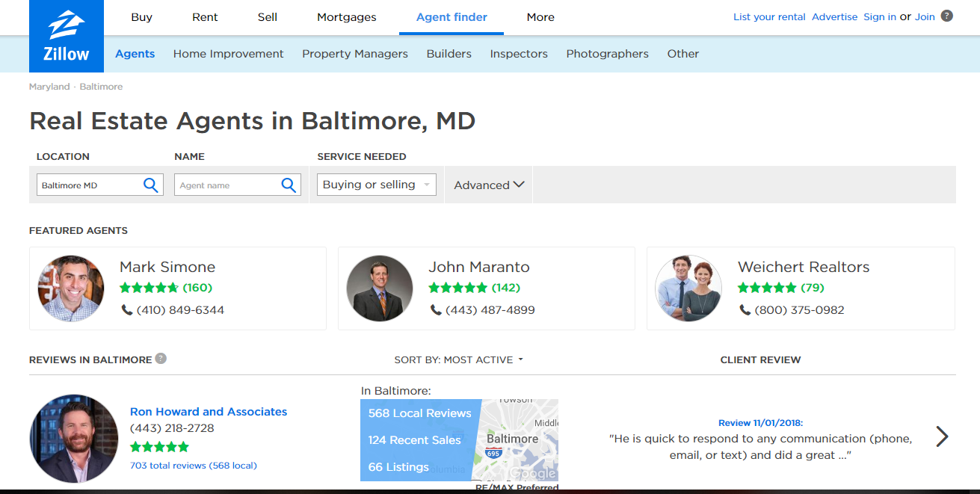Open the Baltimore map thumbnail
This screenshot has width=980, height=494.
(x=517, y=440)
